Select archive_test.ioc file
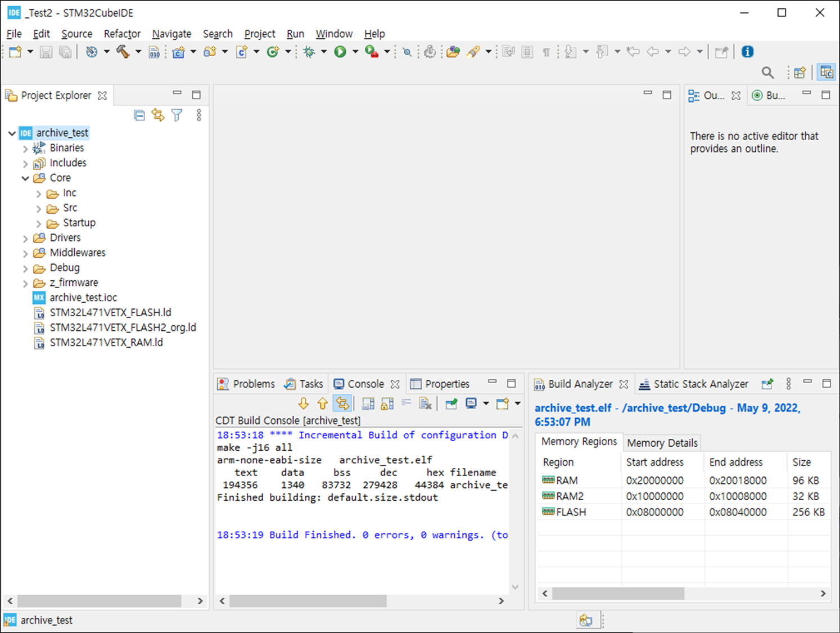 click(75, 298)
